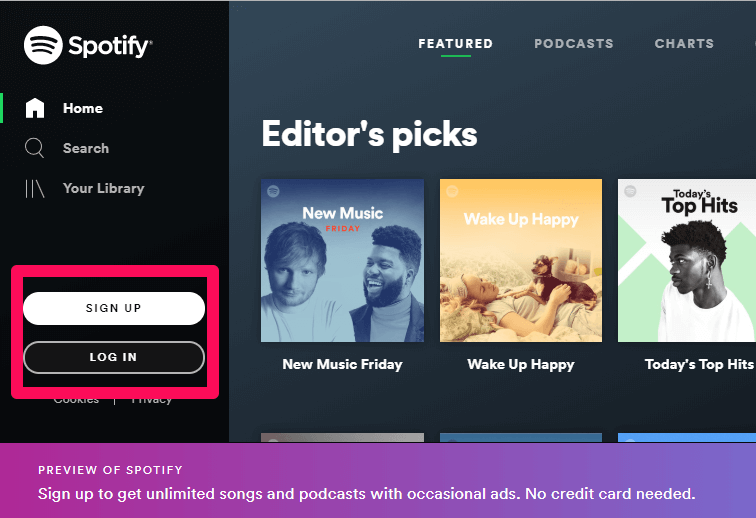Screen dimensions: 756x518
Task: Switch to the Podcasts tab
Action: 574,43
